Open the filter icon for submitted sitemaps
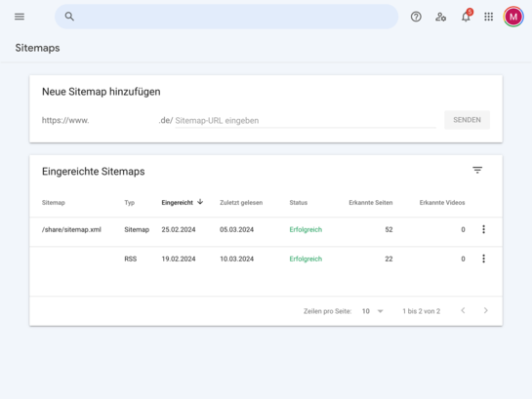The image size is (532, 399). pos(477,170)
